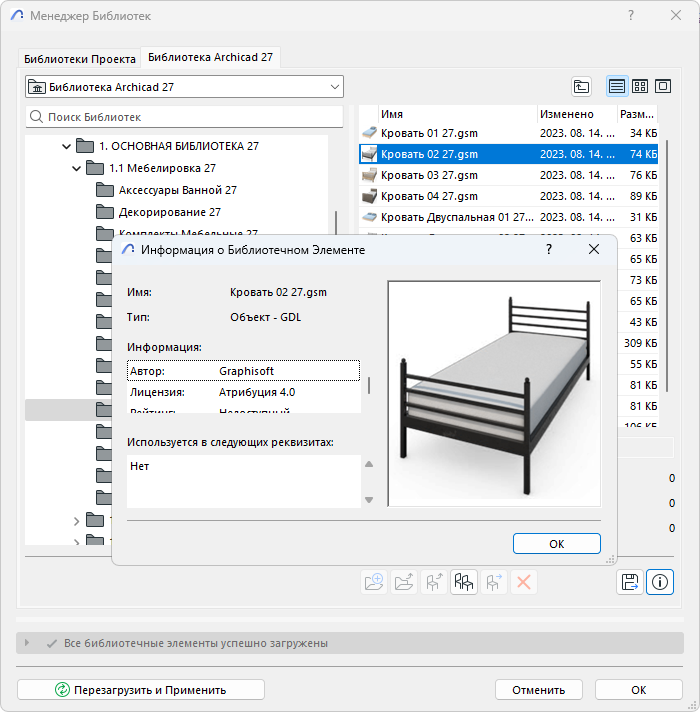Select the 1.1 Мебелировка 27 tree item
700x712 pixels.
coord(162,168)
